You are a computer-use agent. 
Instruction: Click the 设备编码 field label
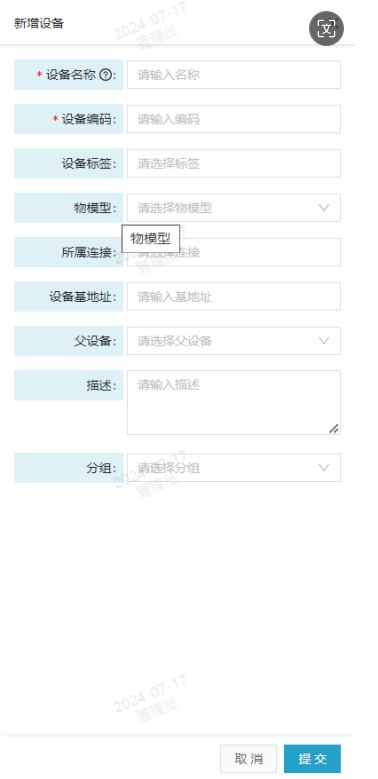tap(85, 119)
